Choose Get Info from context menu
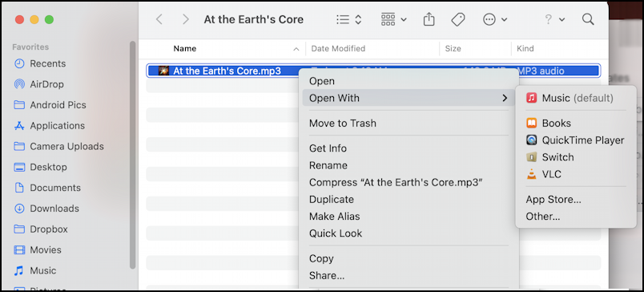644x292 pixels. tap(328, 148)
